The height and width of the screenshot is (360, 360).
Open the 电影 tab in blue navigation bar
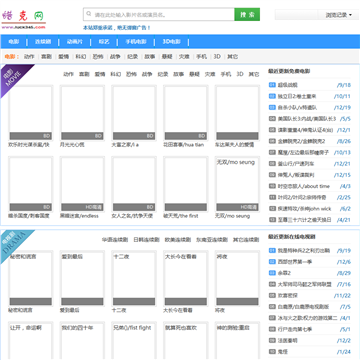click(x=14, y=42)
